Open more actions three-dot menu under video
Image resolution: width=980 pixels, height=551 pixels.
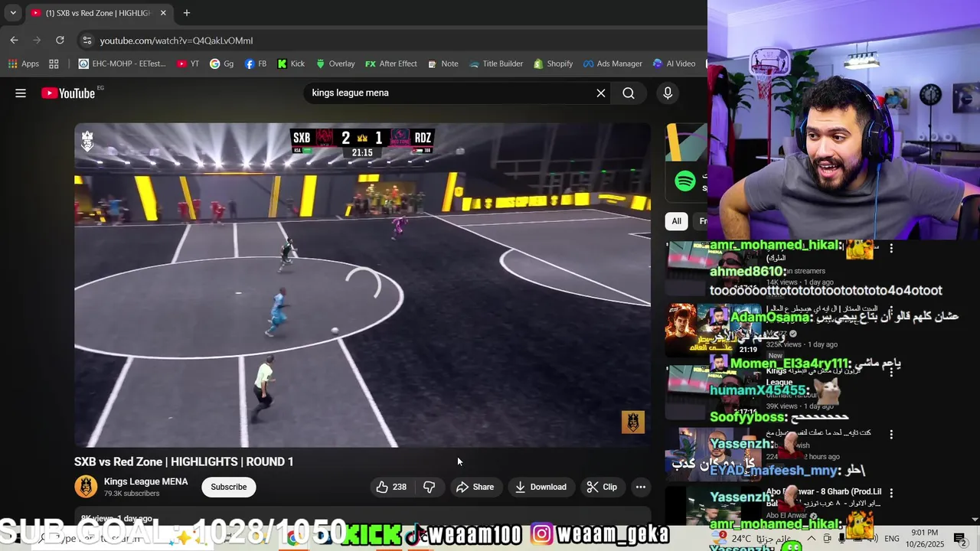641,487
